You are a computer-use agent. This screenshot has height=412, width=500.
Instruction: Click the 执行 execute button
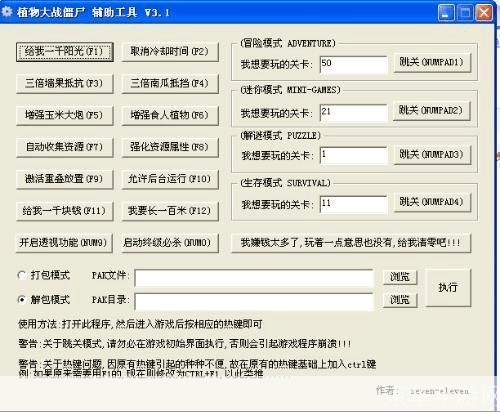tap(449, 288)
